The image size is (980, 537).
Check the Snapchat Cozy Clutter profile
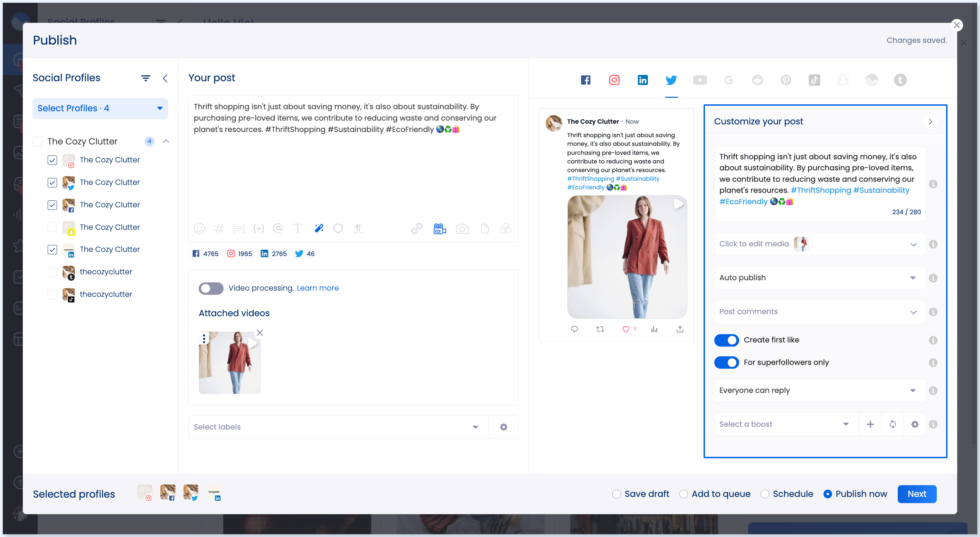52,227
